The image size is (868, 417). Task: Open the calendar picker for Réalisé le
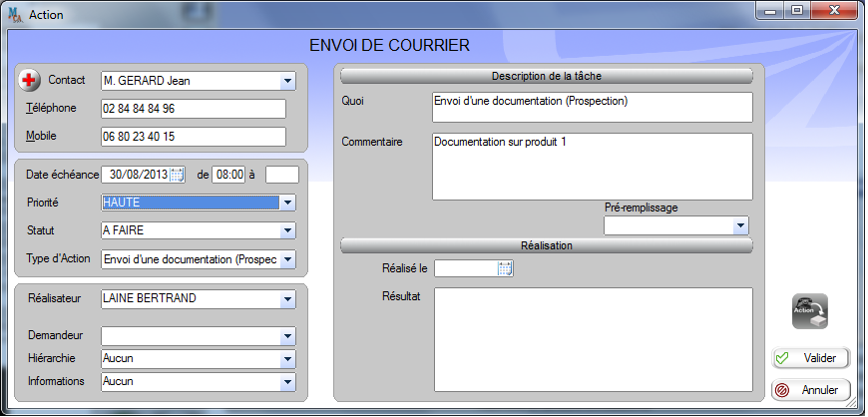point(505,267)
